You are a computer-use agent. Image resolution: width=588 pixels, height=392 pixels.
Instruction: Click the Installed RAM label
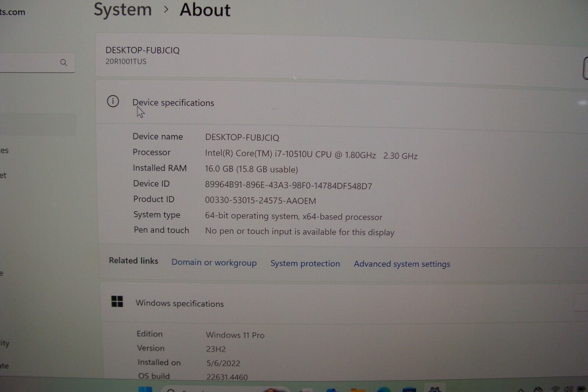(159, 168)
